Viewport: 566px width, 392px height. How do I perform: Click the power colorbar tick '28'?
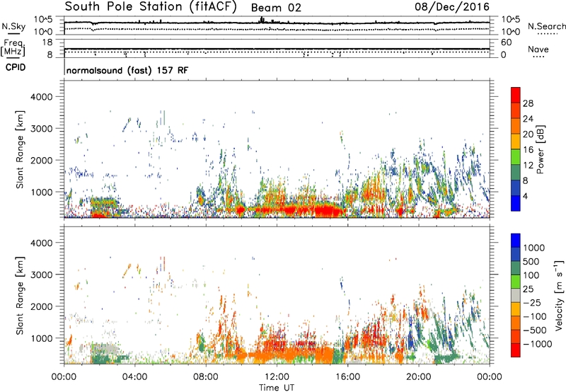click(528, 103)
